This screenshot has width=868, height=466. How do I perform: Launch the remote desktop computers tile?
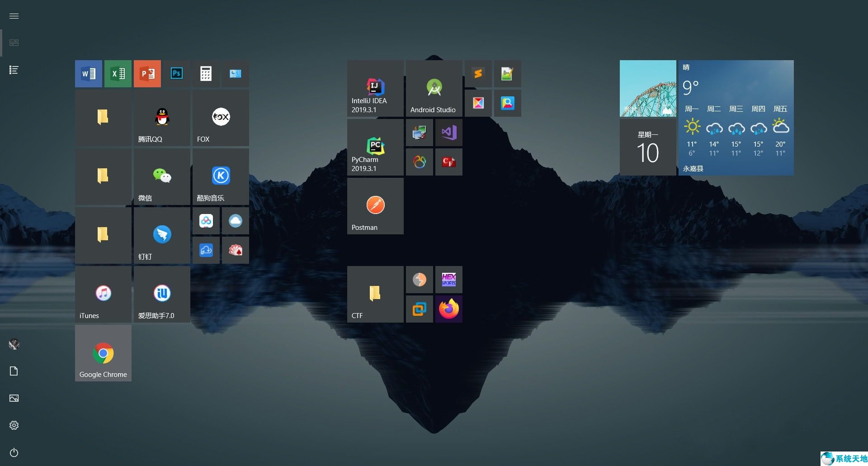click(420, 133)
